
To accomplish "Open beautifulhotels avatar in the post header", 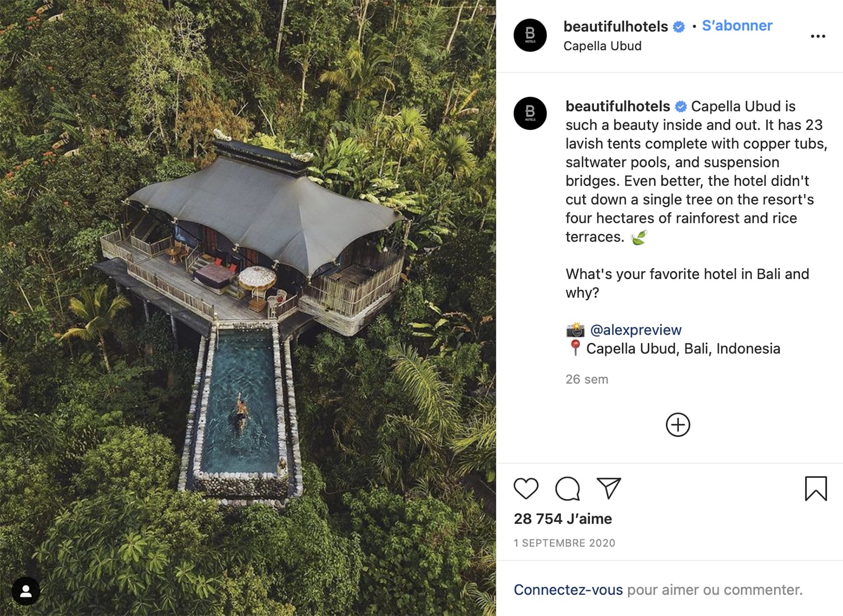I will click(530, 35).
